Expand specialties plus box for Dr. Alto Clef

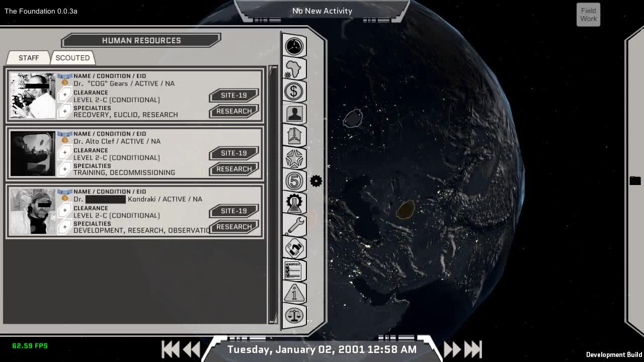pyautogui.click(x=64, y=168)
